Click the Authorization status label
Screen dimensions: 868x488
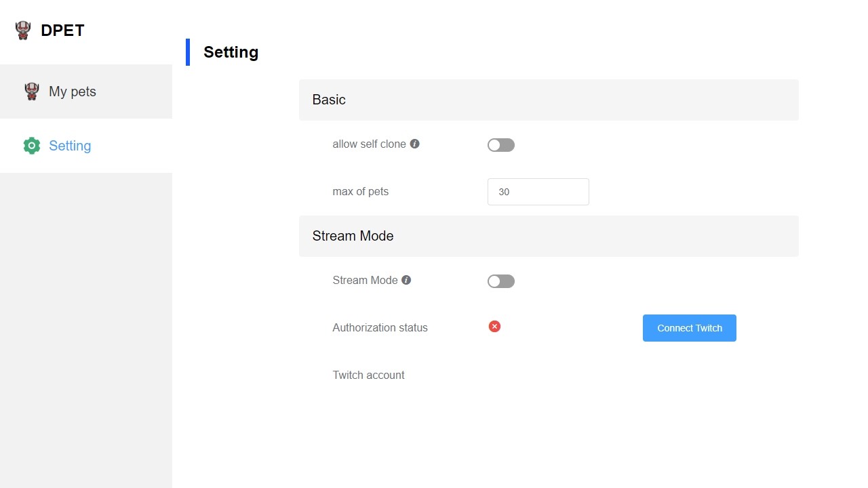(380, 327)
